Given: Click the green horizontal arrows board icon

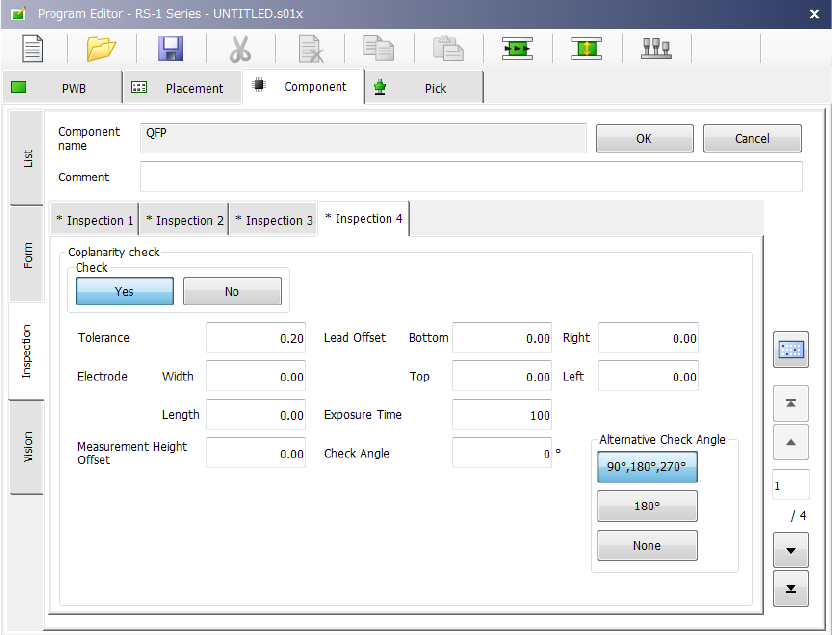Looking at the screenshot, I should tap(517, 49).
